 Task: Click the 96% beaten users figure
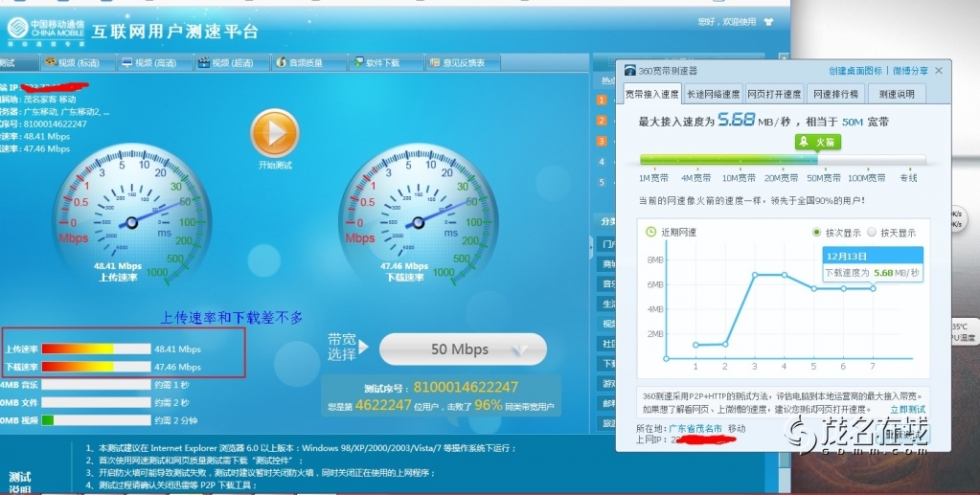[489, 405]
